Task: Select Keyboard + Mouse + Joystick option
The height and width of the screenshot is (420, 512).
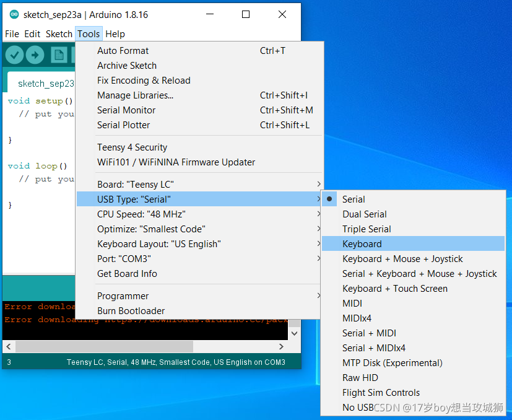Action: [413, 258]
